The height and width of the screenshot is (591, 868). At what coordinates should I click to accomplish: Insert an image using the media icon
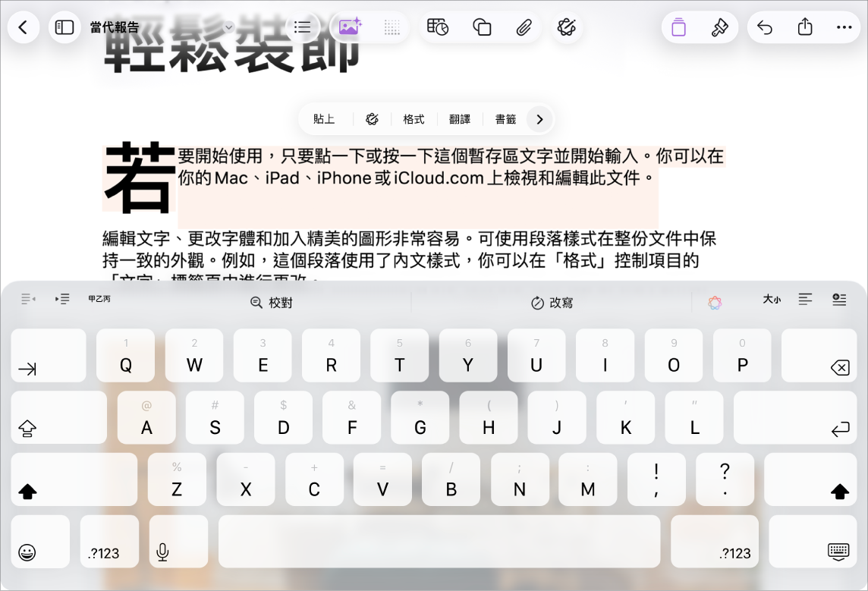click(349, 27)
